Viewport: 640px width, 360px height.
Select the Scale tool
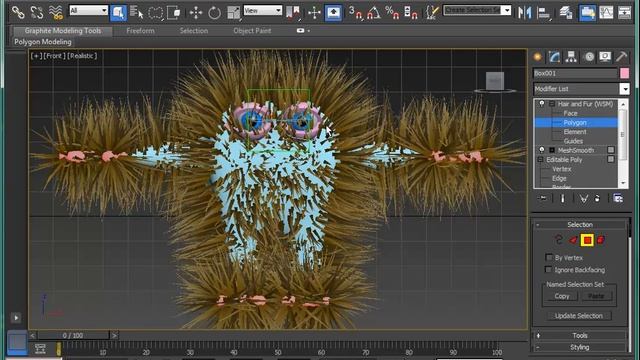tap(233, 13)
